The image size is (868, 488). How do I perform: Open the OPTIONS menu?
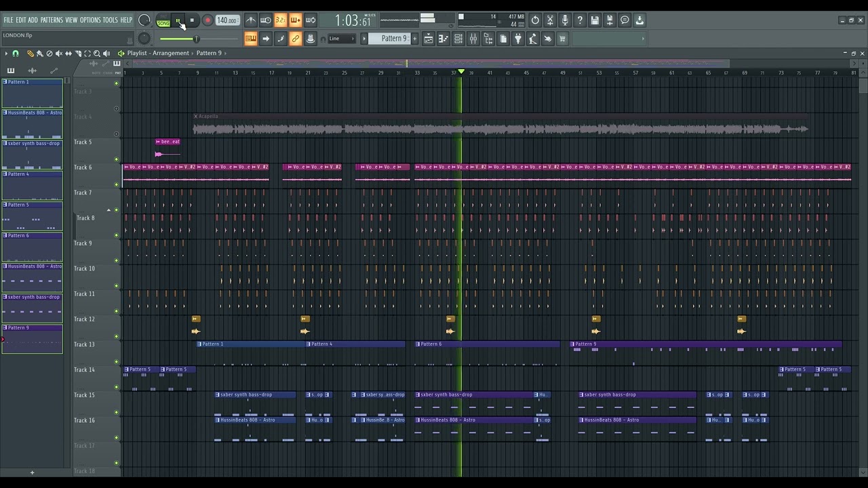click(x=90, y=20)
